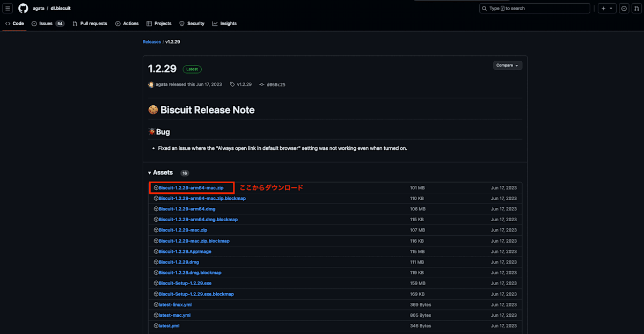Download Biscuit-Setup-1.2.29.exe.blockmap

click(196, 294)
